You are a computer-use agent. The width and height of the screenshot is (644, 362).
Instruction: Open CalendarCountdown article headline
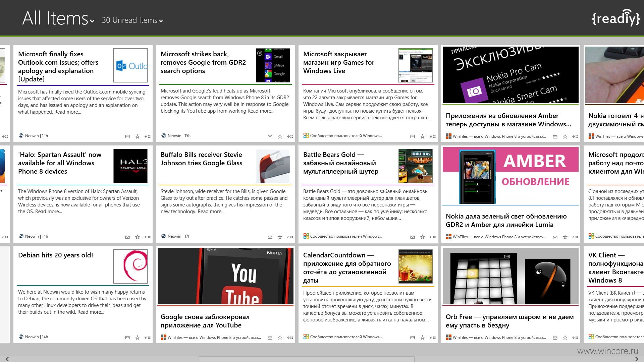pos(347,267)
